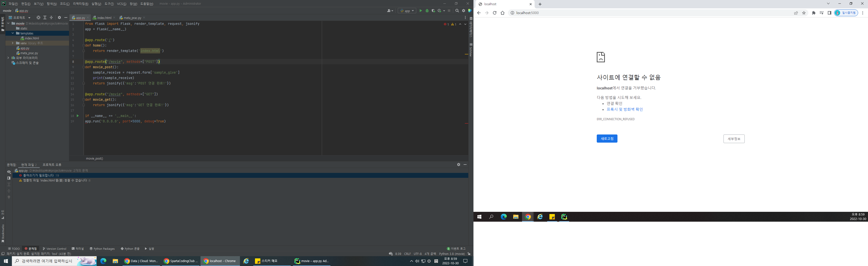The image size is (868, 266).
Task: Open Chrome three-dot menu
Action: (x=863, y=13)
